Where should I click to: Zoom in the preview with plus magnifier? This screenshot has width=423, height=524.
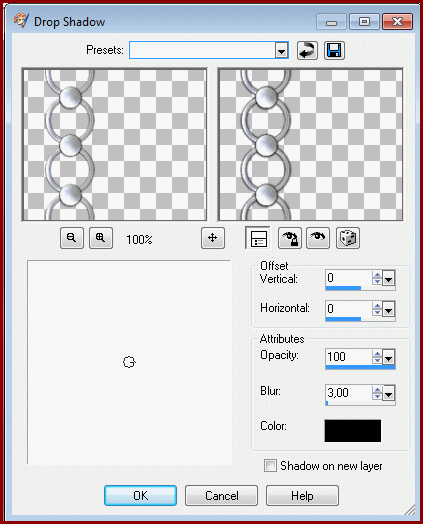(101, 238)
